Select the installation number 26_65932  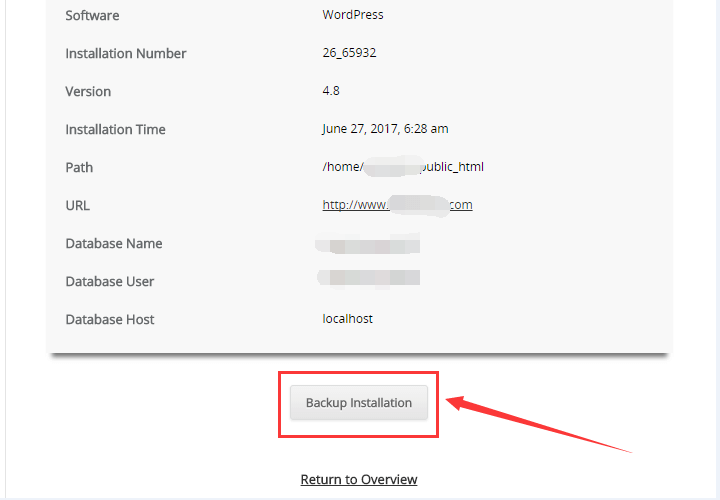click(x=349, y=53)
